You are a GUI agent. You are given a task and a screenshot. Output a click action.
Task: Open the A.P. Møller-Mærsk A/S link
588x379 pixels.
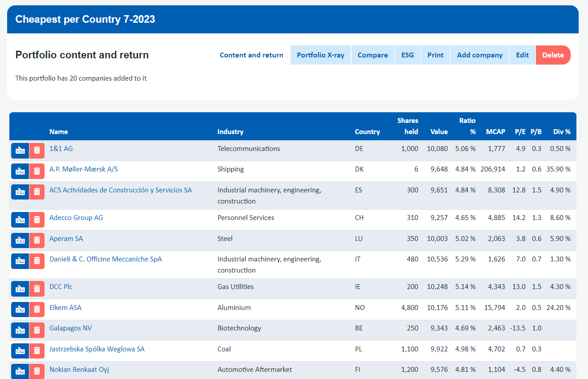[x=84, y=169]
